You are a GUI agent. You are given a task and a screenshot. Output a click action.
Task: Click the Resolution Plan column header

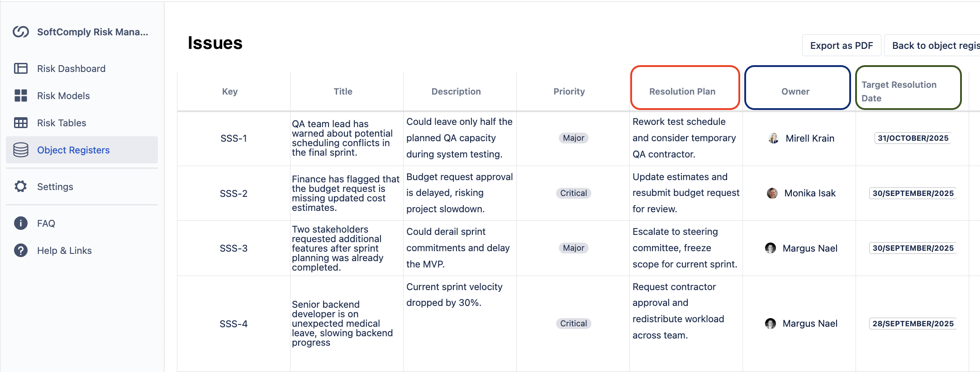682,91
